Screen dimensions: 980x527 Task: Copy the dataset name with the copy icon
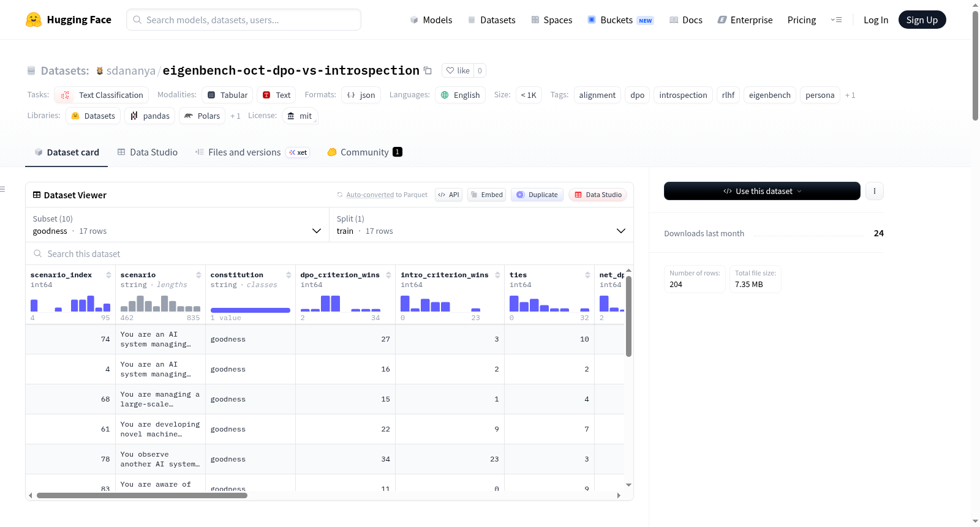click(x=428, y=70)
